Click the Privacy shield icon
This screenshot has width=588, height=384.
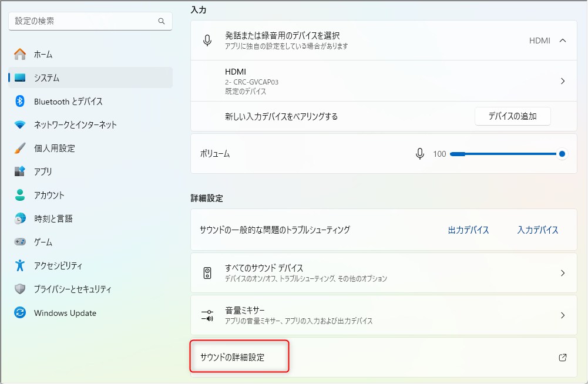click(x=20, y=289)
